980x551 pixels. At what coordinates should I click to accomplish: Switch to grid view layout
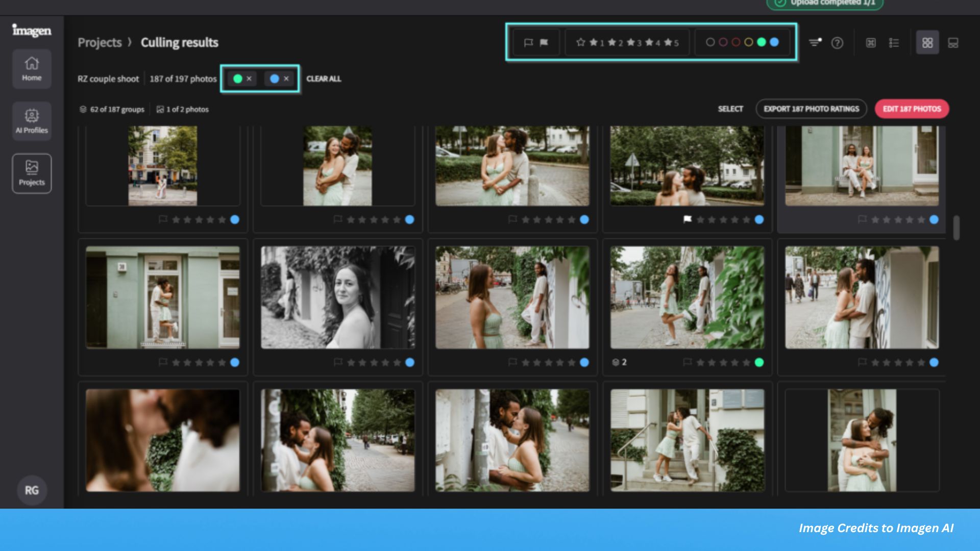coord(927,43)
